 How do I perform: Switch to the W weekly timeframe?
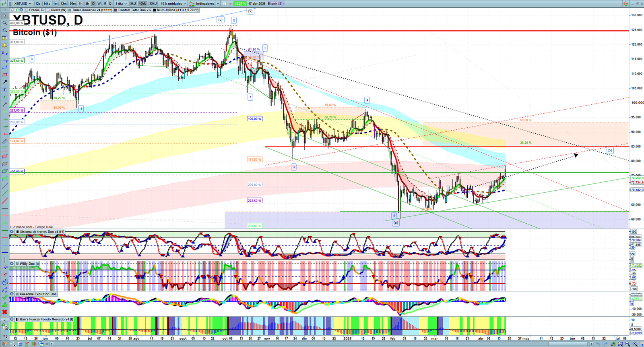pos(99,4)
